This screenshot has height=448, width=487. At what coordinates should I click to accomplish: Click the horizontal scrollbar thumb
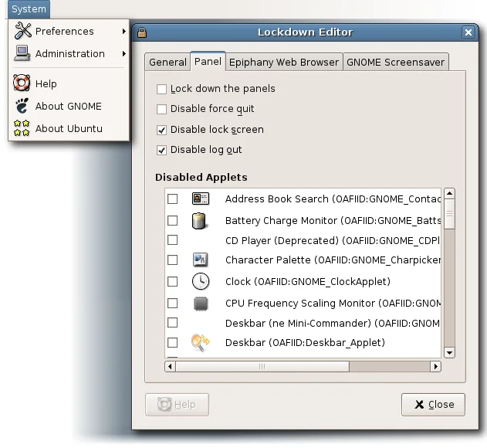(262, 367)
